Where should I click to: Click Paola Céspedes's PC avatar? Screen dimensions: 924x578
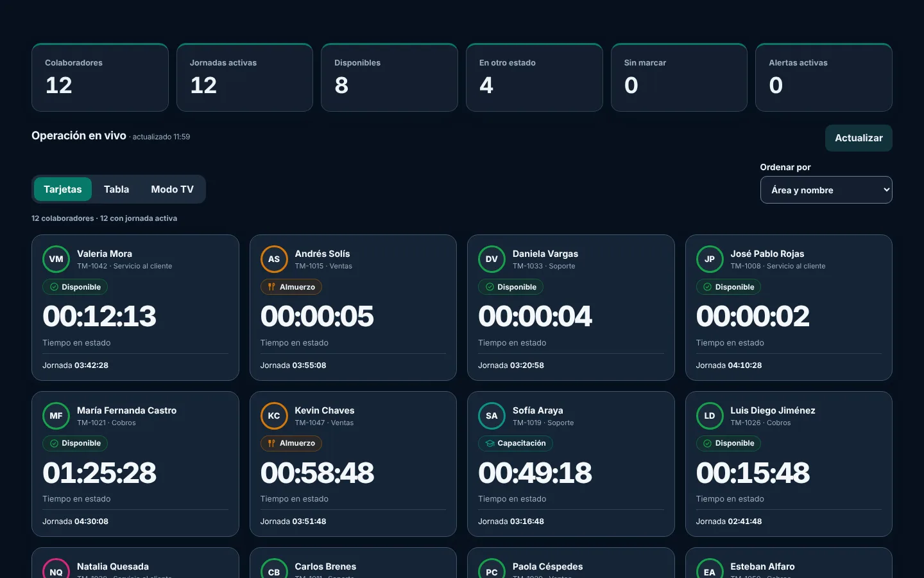[492, 568]
